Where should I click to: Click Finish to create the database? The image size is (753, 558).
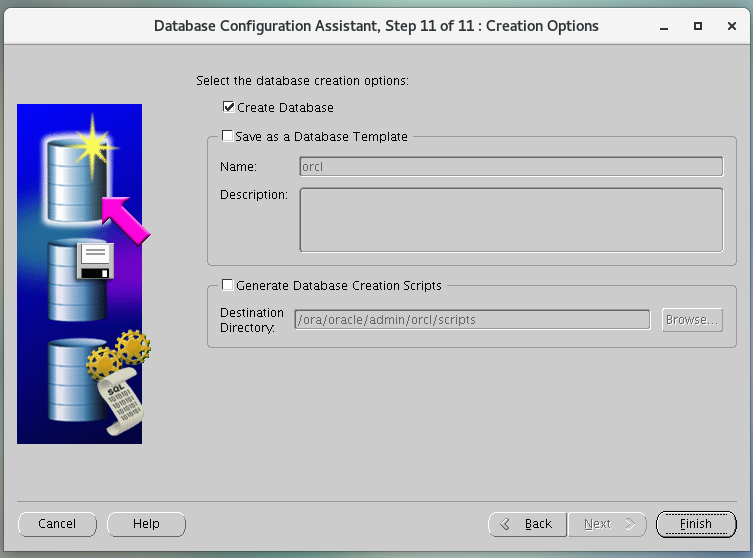click(696, 524)
